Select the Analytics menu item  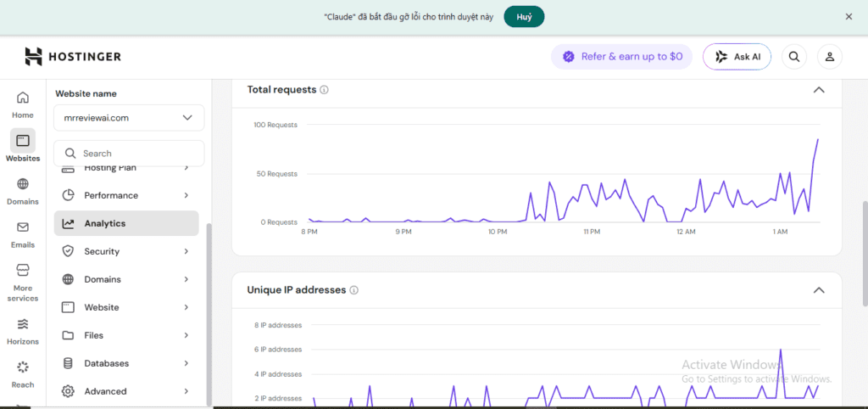coord(126,223)
